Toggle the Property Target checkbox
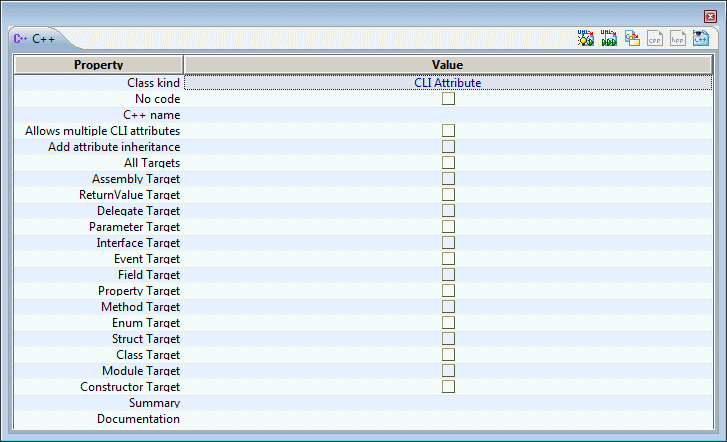 (x=448, y=291)
